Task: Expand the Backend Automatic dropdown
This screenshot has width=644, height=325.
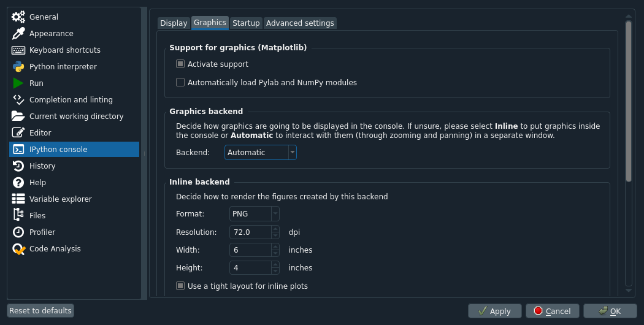Action: [x=261, y=153]
